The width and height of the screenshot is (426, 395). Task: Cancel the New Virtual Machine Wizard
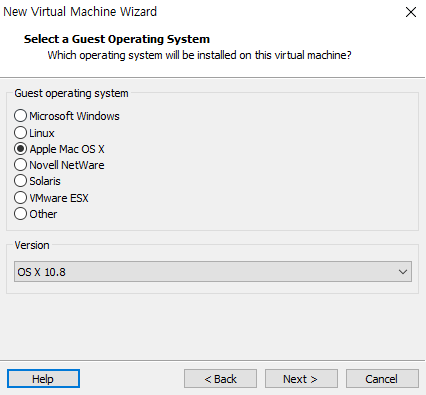(x=382, y=379)
